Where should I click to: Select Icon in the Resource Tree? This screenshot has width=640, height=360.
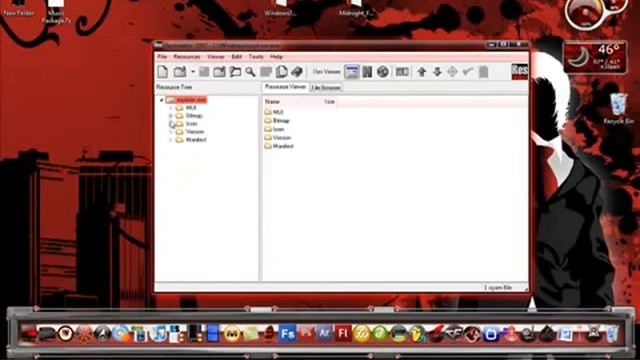tap(191, 124)
